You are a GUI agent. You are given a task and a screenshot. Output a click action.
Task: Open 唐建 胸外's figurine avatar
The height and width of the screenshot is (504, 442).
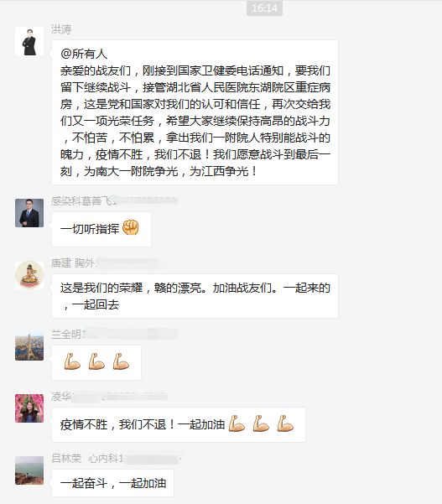point(29,275)
